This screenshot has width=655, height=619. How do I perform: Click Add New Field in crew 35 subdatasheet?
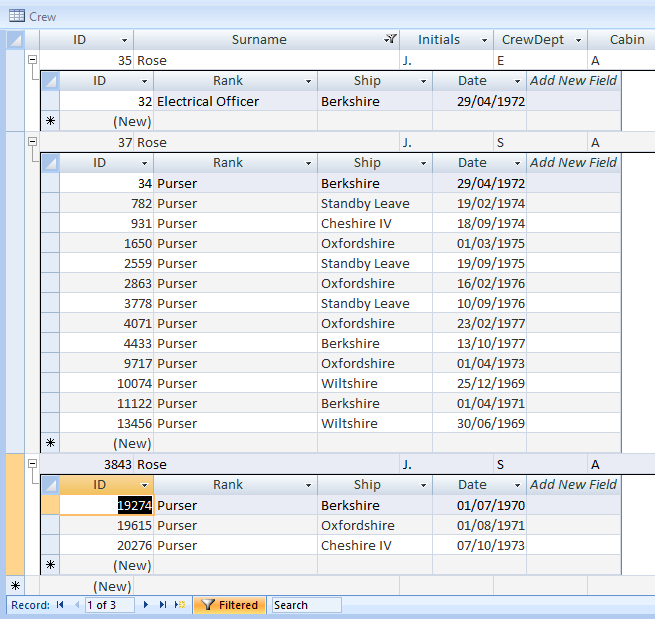pos(573,81)
